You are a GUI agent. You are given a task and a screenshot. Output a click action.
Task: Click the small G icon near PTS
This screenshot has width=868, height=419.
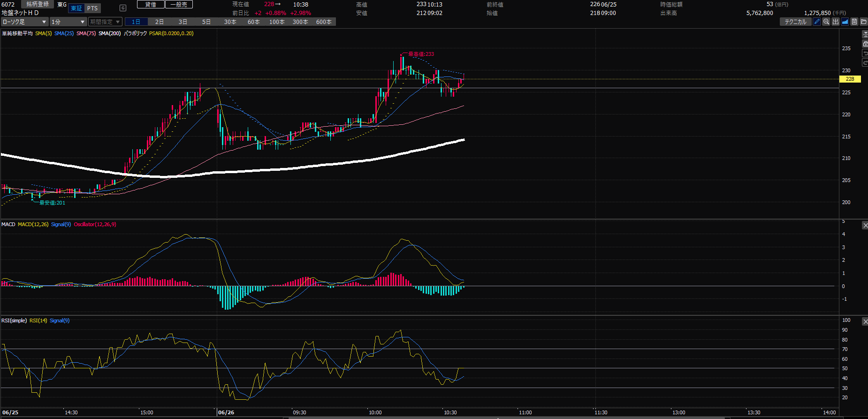[x=123, y=8]
